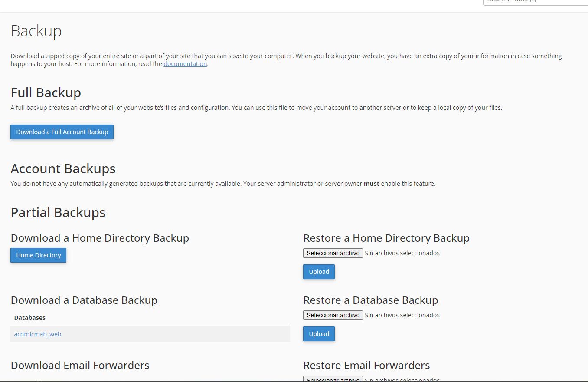The width and height of the screenshot is (588, 382).
Task: Click the Download Email Forwarders heading
Action: click(x=80, y=366)
